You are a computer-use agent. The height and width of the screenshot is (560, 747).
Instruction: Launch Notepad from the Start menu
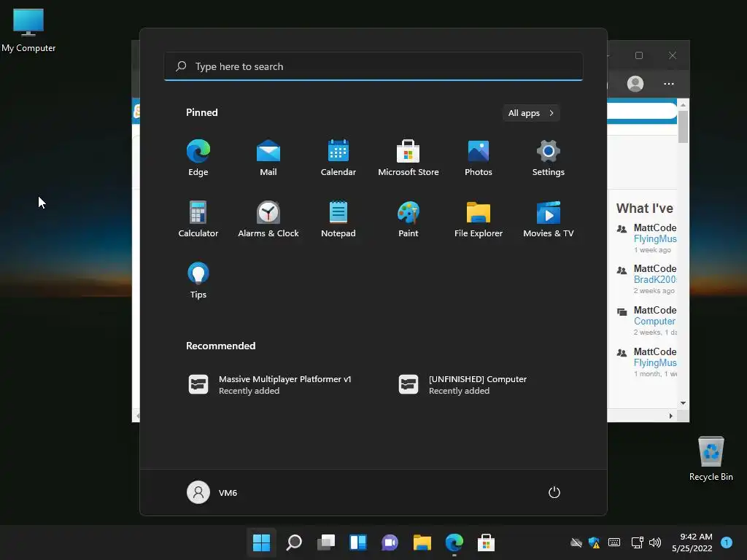(338, 219)
